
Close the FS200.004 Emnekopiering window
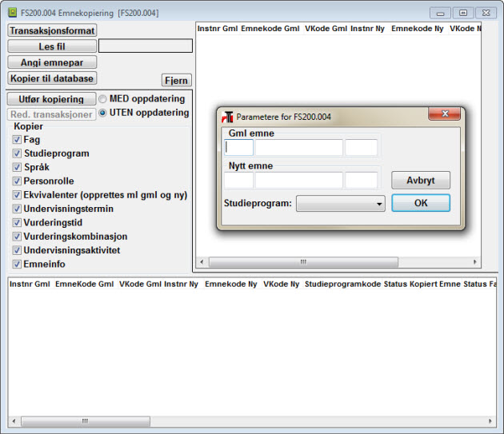[x=486, y=13]
